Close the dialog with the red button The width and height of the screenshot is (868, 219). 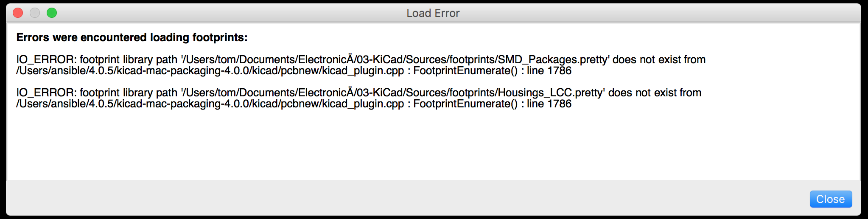point(18,13)
